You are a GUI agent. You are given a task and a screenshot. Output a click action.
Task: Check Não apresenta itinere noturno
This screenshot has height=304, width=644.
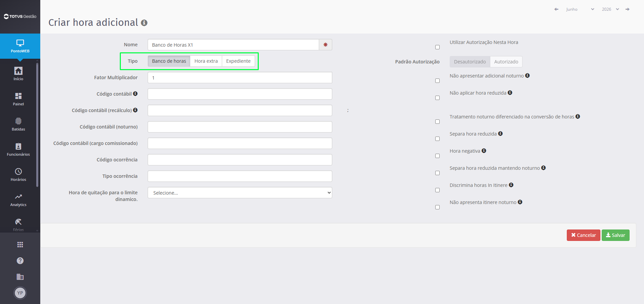[x=437, y=207]
